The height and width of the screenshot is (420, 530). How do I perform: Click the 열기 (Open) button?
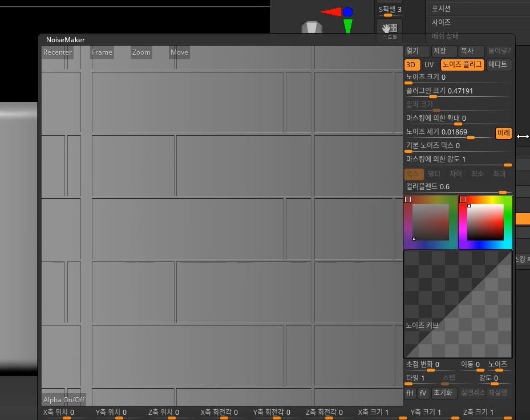tap(417, 51)
